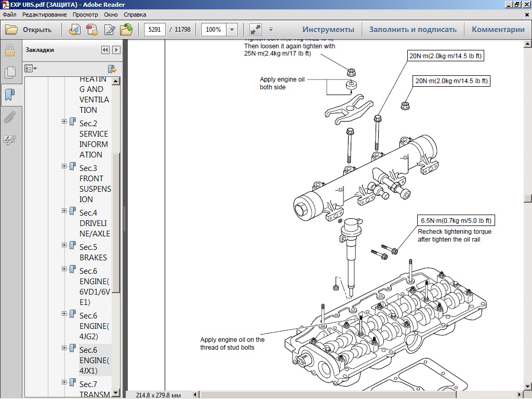The height and width of the screenshot is (399, 532).
Task: Expand the Sec.3 FRONT SUSPENSION bookmark
Action: 64,166
